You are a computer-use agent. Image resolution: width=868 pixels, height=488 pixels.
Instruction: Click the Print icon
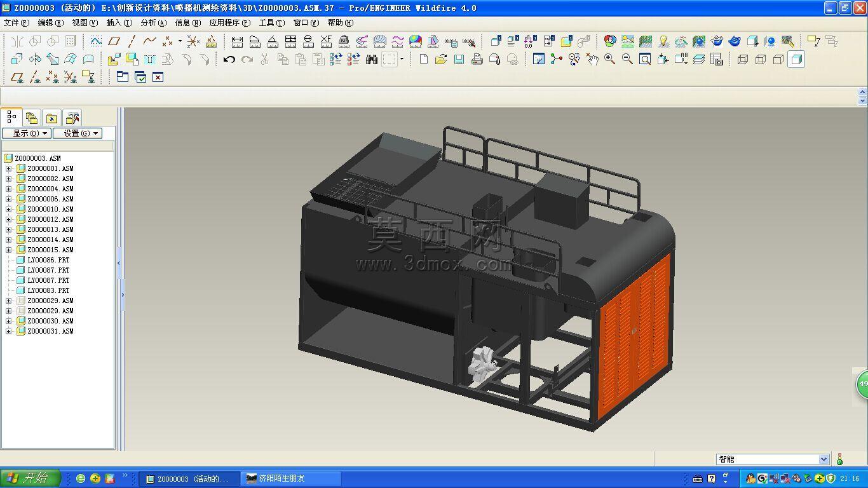pyautogui.click(x=477, y=59)
